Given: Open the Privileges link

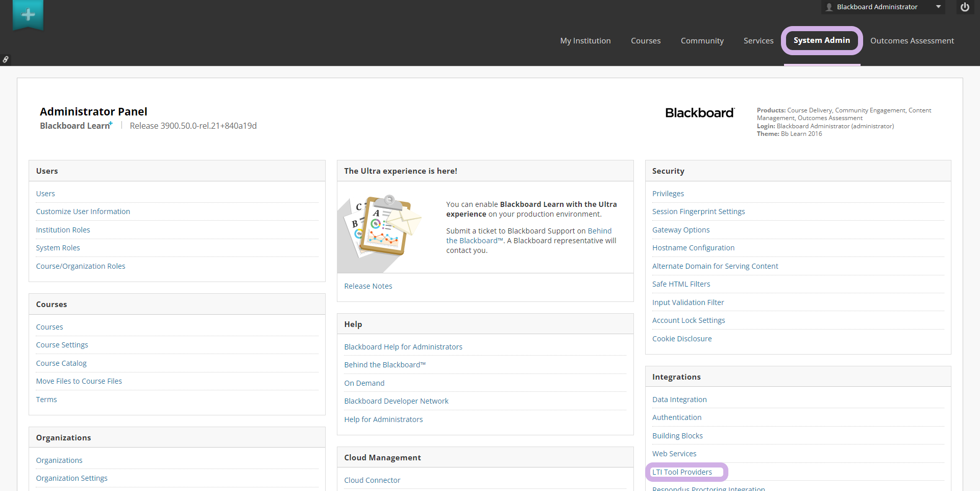Looking at the screenshot, I should [x=668, y=194].
